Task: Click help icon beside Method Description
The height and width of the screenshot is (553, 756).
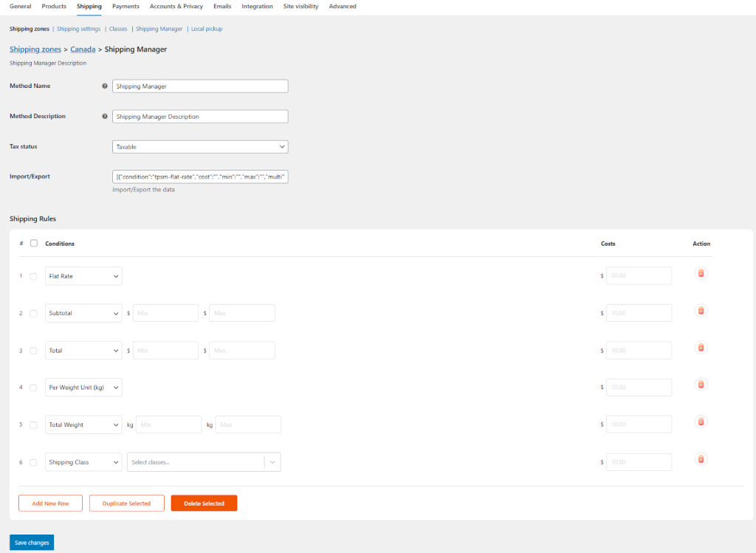Action: click(x=105, y=117)
